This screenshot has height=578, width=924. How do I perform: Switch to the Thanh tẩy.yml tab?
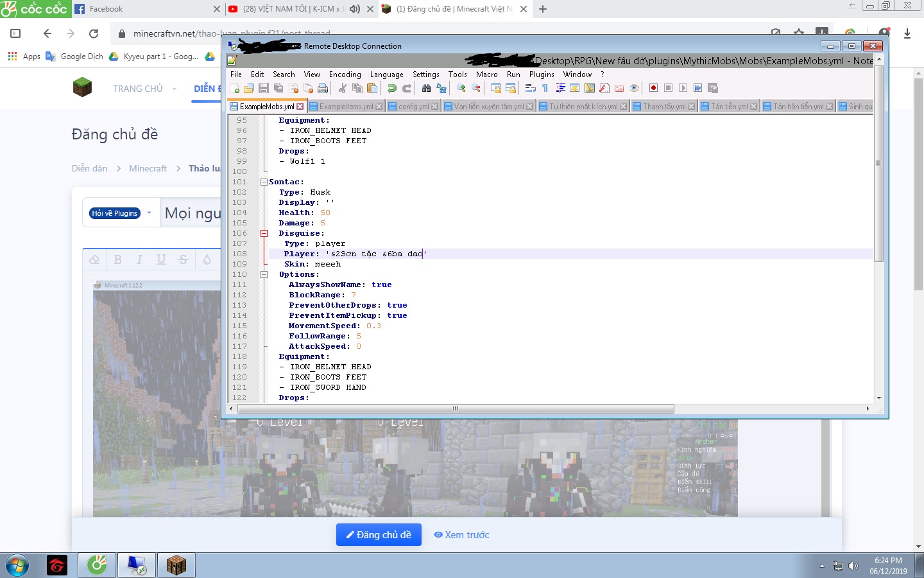click(x=664, y=107)
